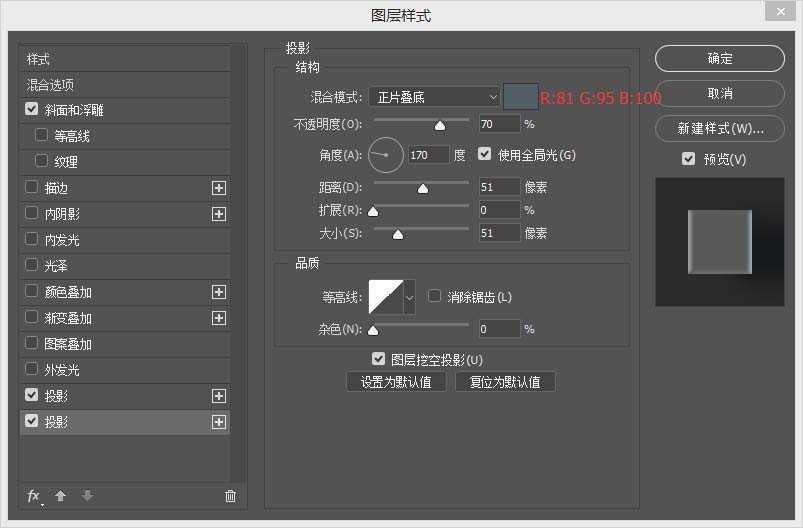
Task: Select 斜面和浮雕 in the effects list
Action: coord(73,110)
